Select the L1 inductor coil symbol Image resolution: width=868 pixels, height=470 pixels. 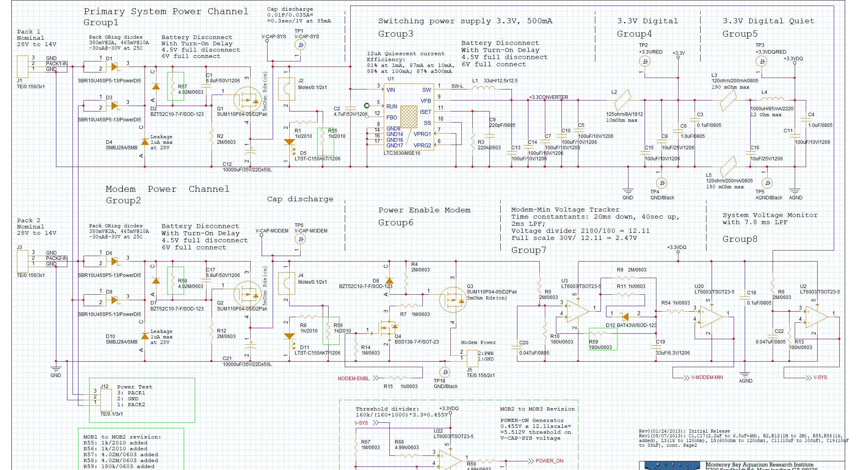point(483,88)
